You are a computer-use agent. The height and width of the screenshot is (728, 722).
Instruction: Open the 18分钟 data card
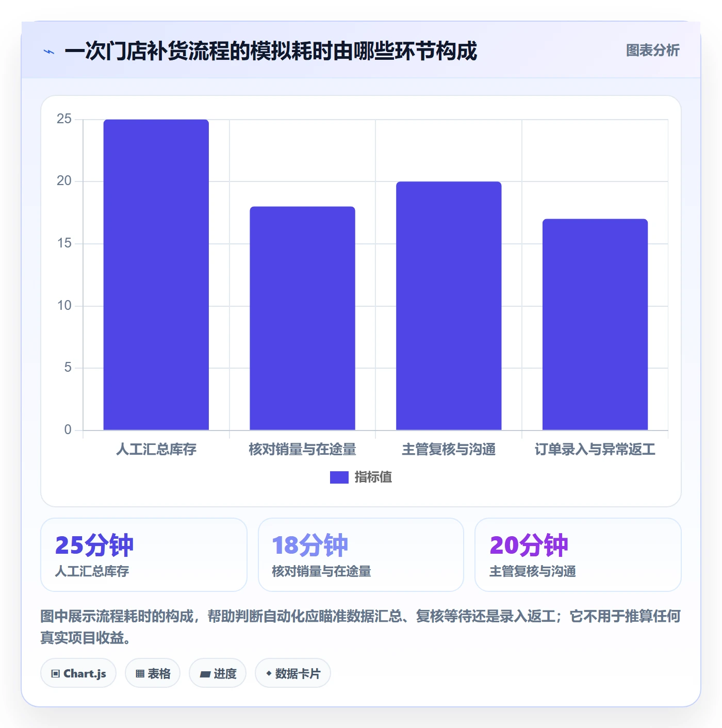[361, 555]
